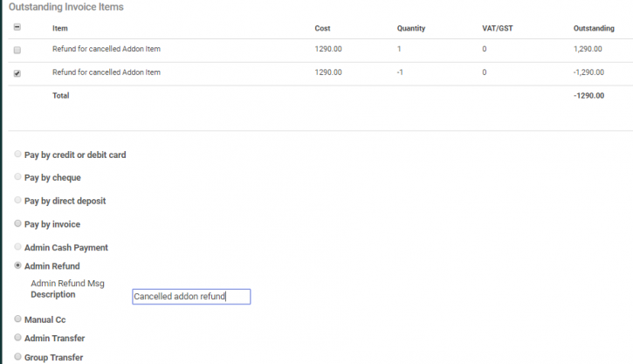Select Admin Cash Payment option

tap(17, 246)
